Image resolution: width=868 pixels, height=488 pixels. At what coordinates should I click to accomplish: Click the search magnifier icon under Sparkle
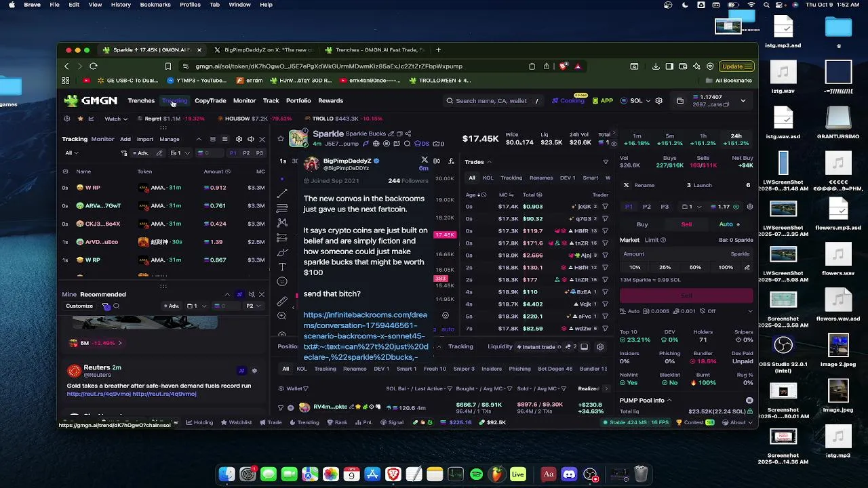(407, 144)
